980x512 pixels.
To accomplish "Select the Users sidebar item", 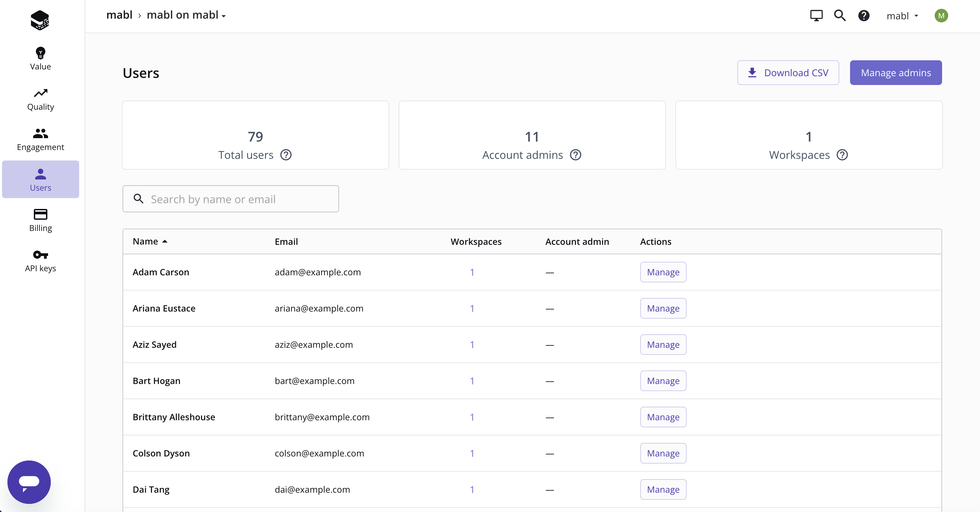I will click(40, 179).
